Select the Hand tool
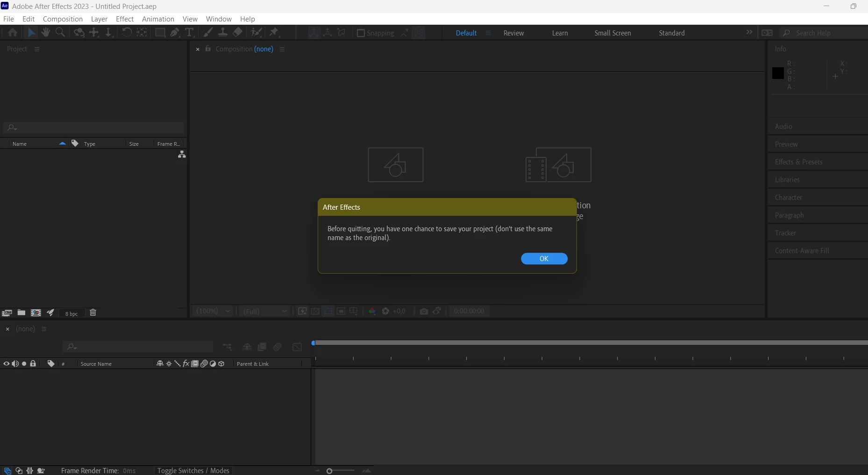This screenshot has width=868, height=475. click(x=45, y=32)
